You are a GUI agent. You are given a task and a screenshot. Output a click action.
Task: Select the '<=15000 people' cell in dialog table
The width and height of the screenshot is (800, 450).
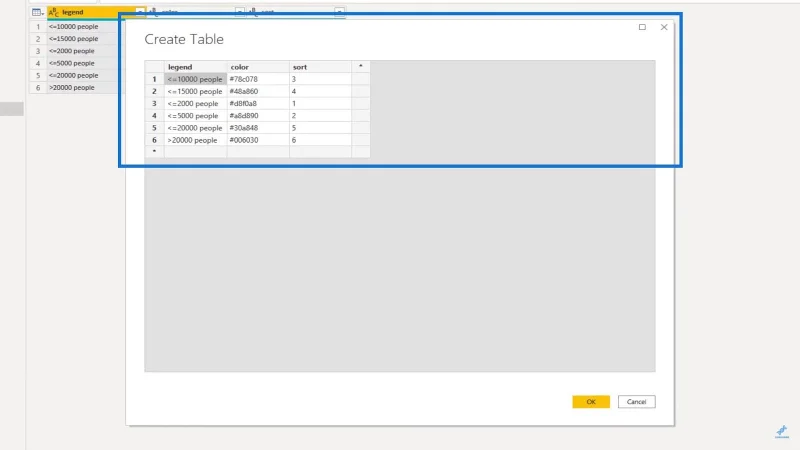point(195,91)
